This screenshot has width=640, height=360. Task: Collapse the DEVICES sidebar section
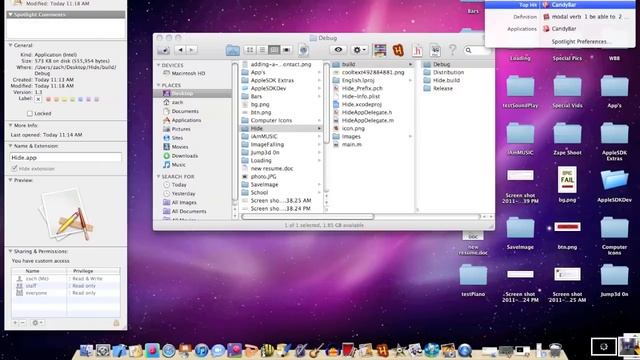tap(159, 65)
